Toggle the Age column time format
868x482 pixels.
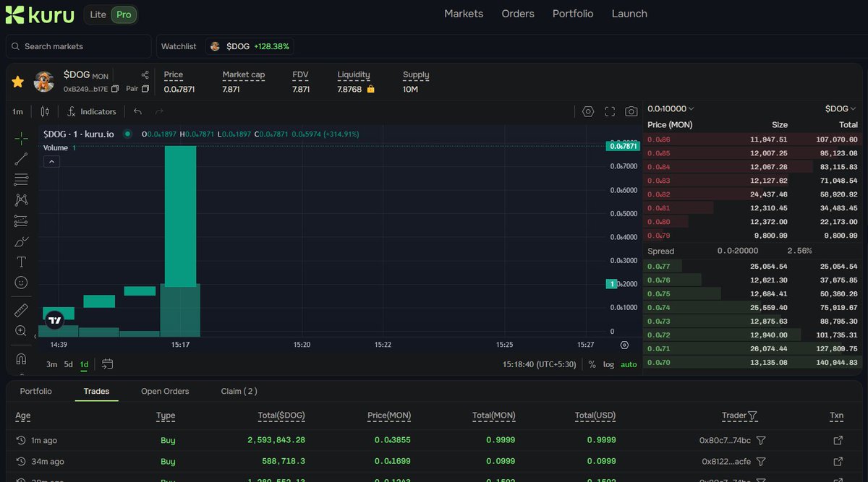click(x=23, y=416)
